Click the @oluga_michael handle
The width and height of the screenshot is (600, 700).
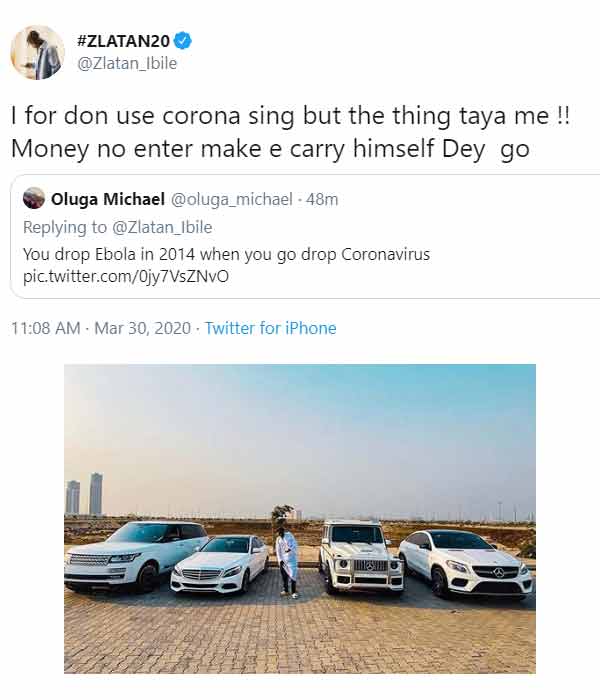232,199
